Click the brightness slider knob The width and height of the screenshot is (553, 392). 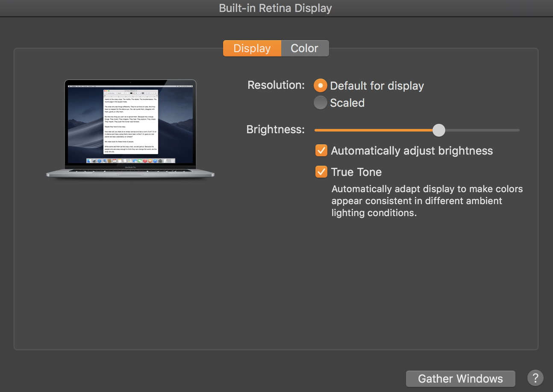tap(438, 130)
